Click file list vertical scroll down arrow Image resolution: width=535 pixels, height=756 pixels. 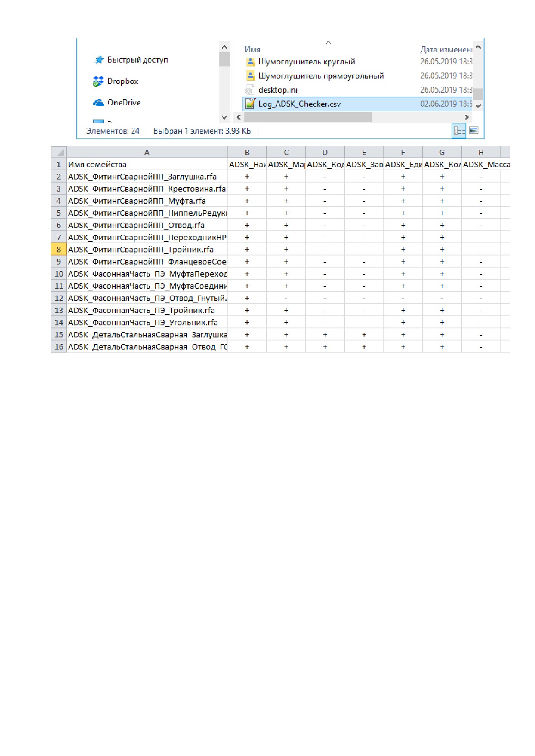(478, 106)
